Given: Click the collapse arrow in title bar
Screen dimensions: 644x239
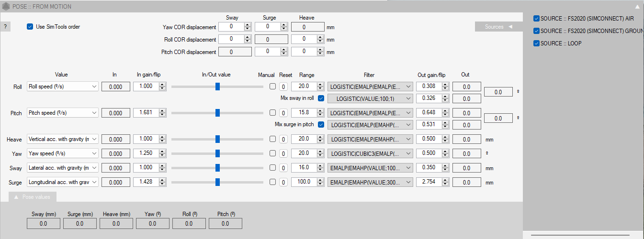Looking at the screenshot, I should [x=637, y=7].
